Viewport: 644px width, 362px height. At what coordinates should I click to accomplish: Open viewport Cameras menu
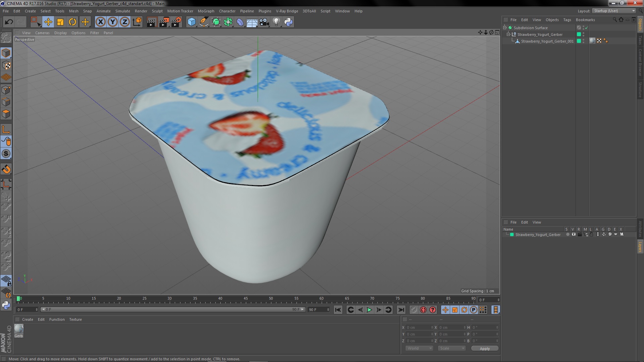click(x=42, y=33)
